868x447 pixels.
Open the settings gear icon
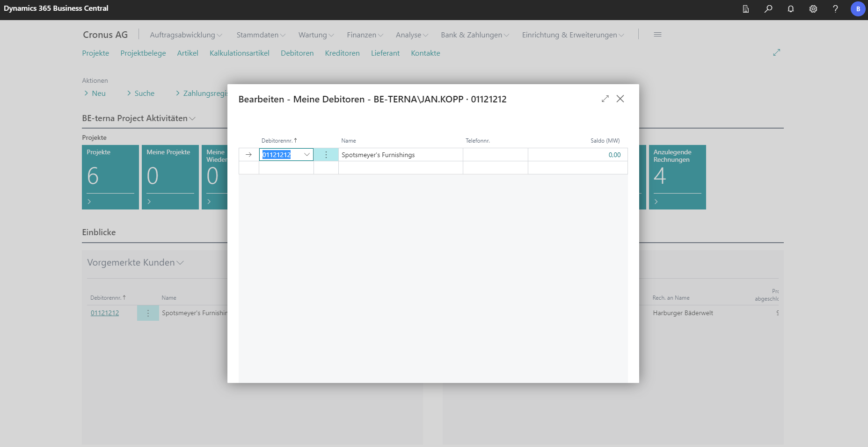click(x=813, y=9)
